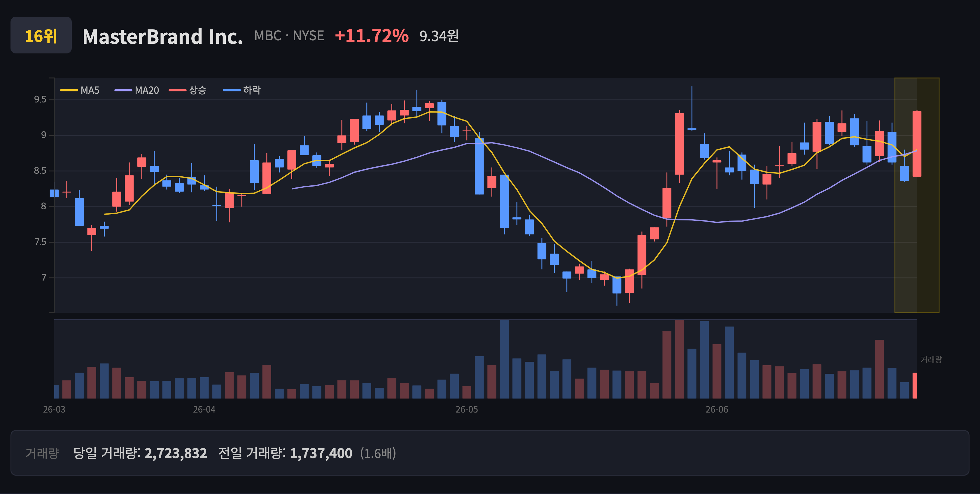This screenshot has height=494, width=980.
Task: Select the 26-06 date axis label
Action: pyautogui.click(x=717, y=409)
